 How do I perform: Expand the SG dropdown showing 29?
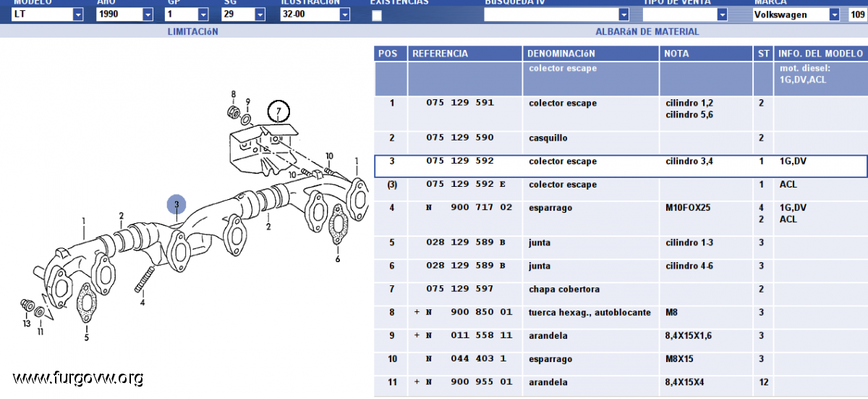point(244,14)
